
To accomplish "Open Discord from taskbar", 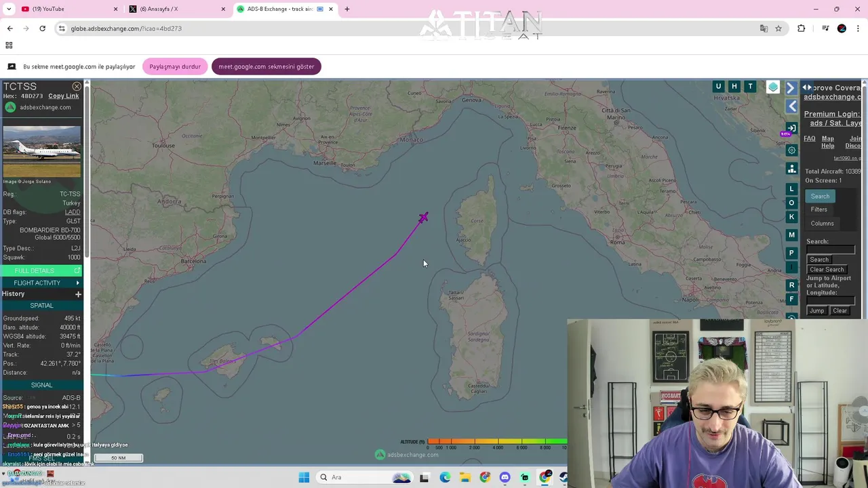I will click(505, 477).
